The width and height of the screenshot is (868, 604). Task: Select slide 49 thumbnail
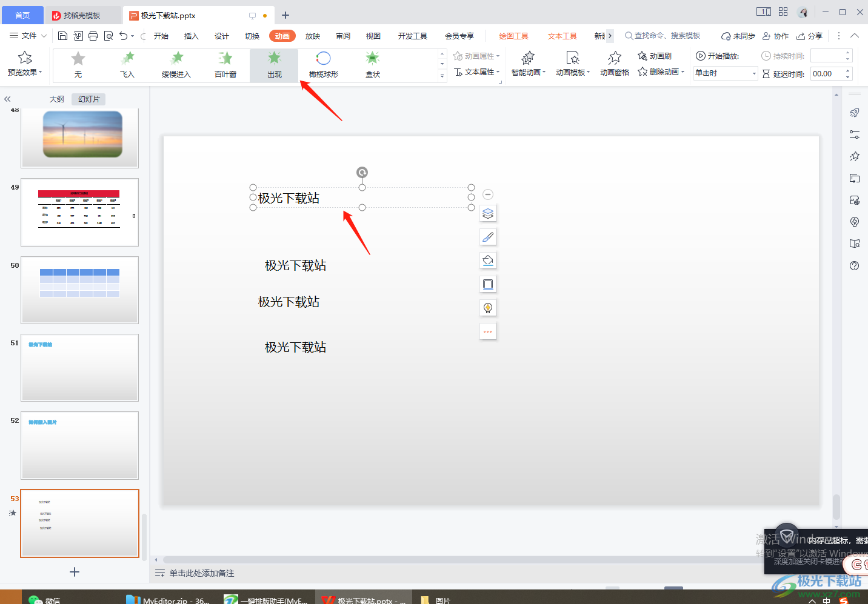(x=79, y=212)
